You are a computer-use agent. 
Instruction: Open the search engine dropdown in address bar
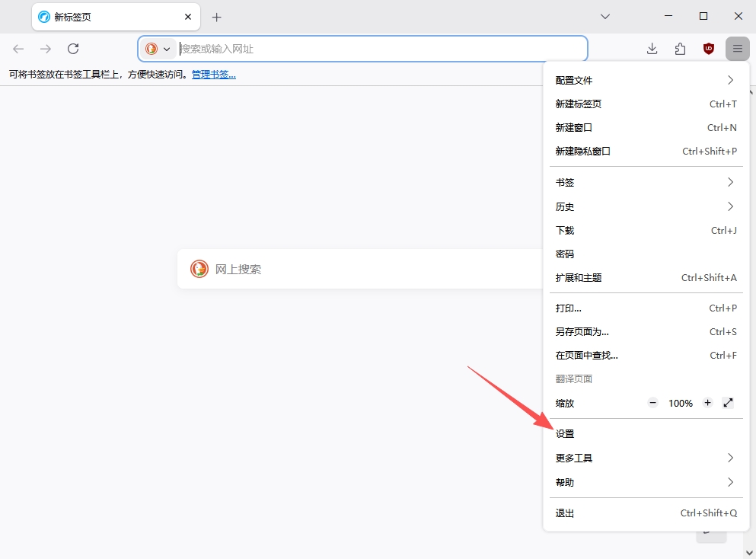click(158, 49)
